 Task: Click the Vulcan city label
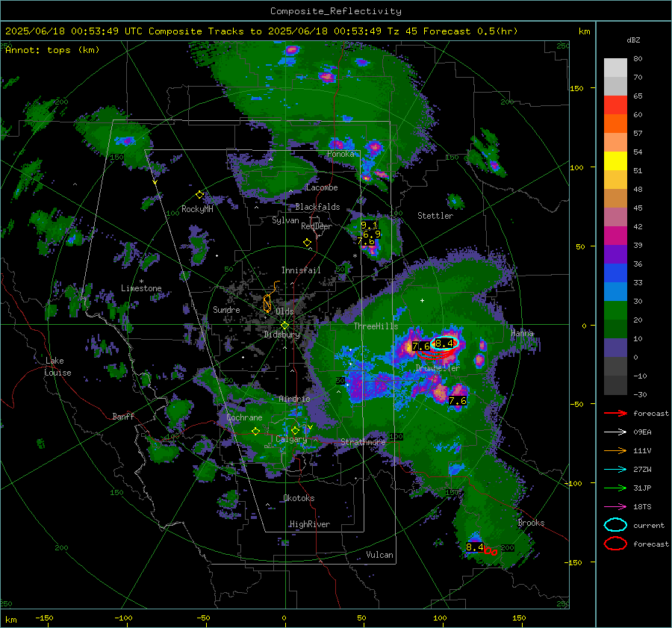[x=379, y=555]
